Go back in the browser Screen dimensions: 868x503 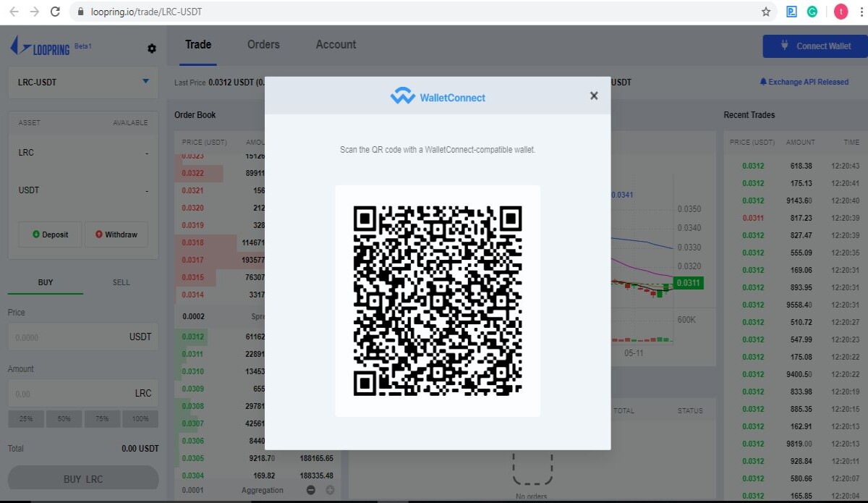pyautogui.click(x=14, y=12)
